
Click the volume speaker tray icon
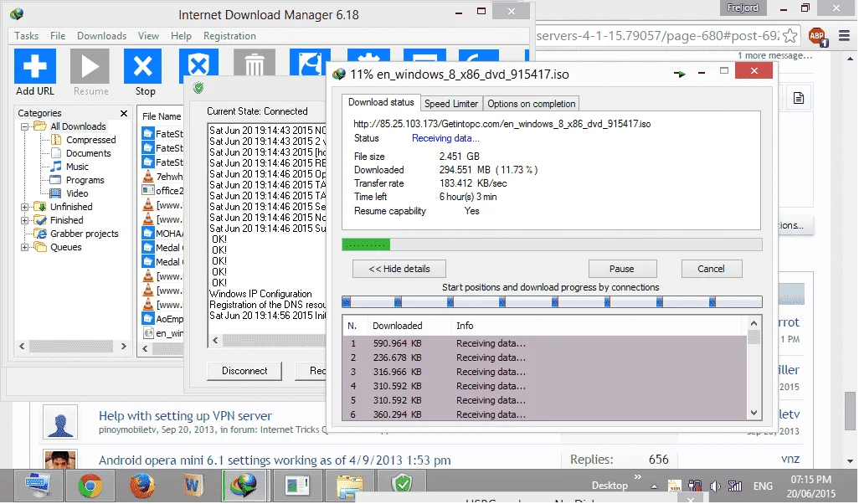715,486
